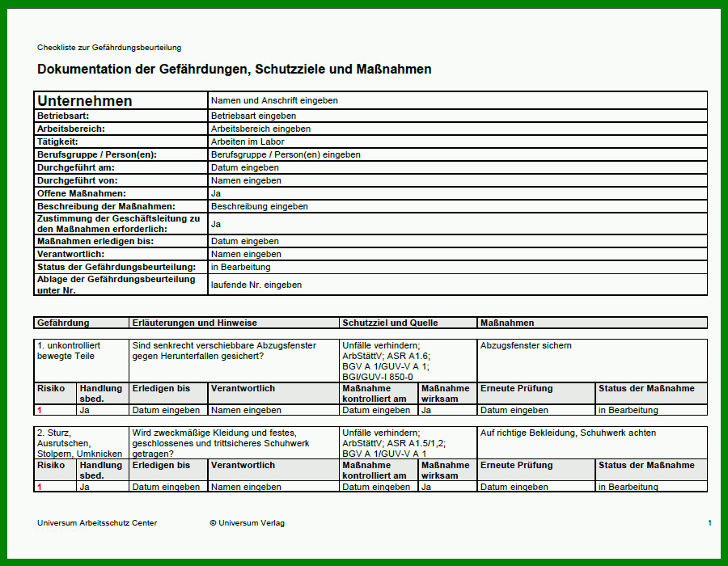728x566 pixels.
Task: Select the 'Durchgeführt von' Namen eingeben field
Action: [x=457, y=181]
